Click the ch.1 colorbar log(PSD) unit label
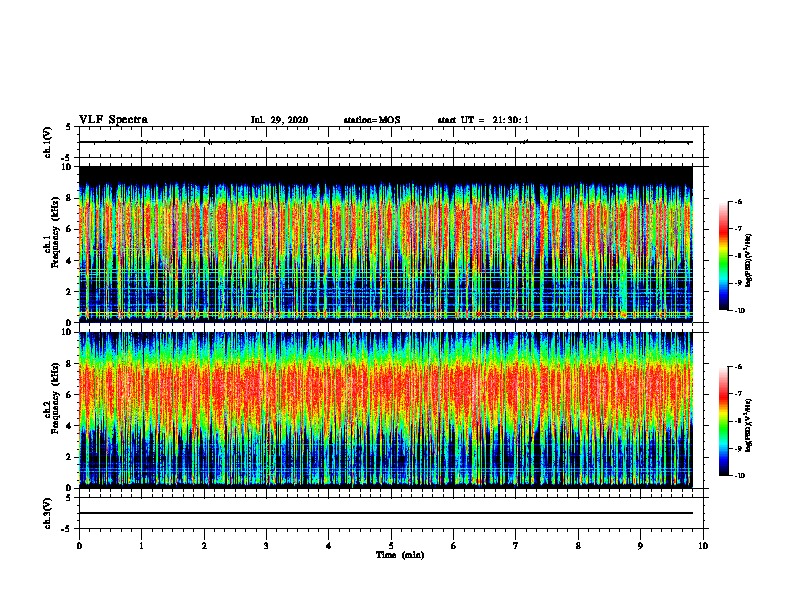 click(749, 261)
